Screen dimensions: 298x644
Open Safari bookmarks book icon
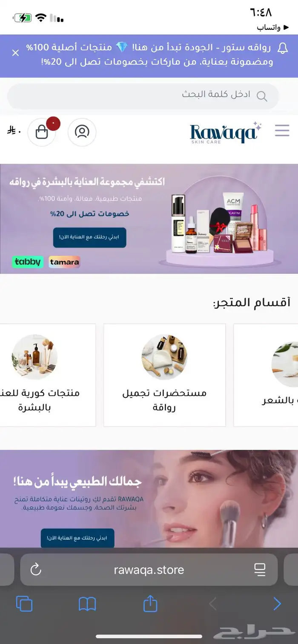87,604
